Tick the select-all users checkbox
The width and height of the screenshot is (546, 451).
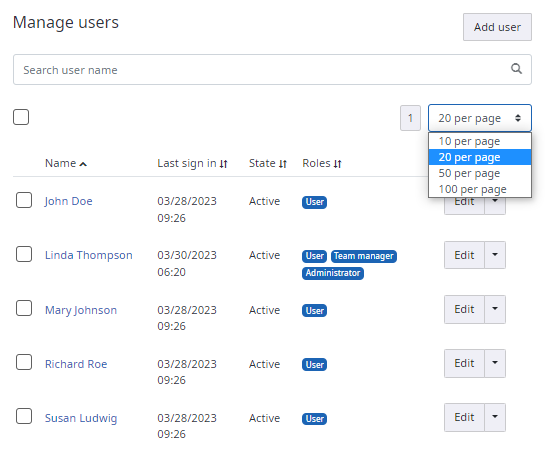[21, 117]
